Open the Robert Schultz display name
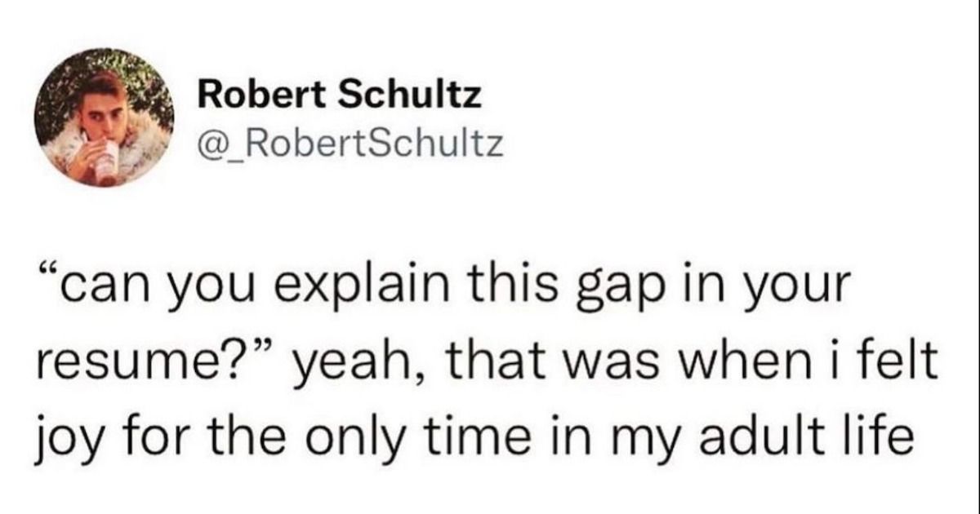Screen dimensions: 980x514 (341, 99)
